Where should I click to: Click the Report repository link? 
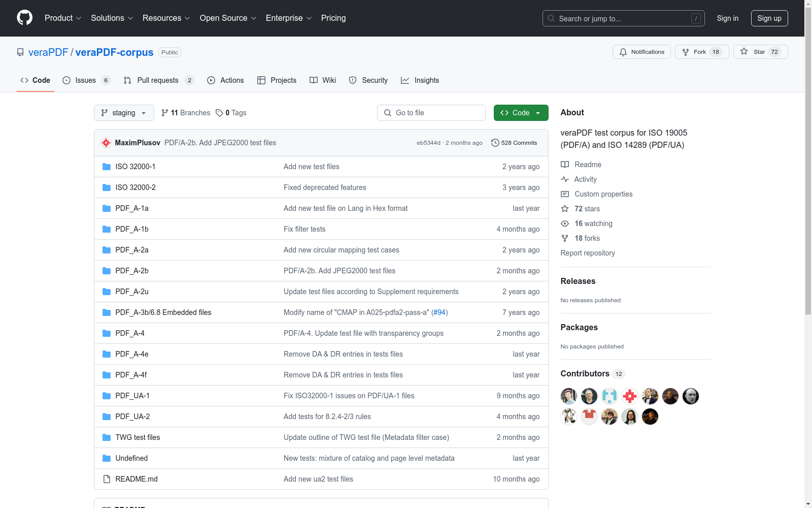coord(588,253)
